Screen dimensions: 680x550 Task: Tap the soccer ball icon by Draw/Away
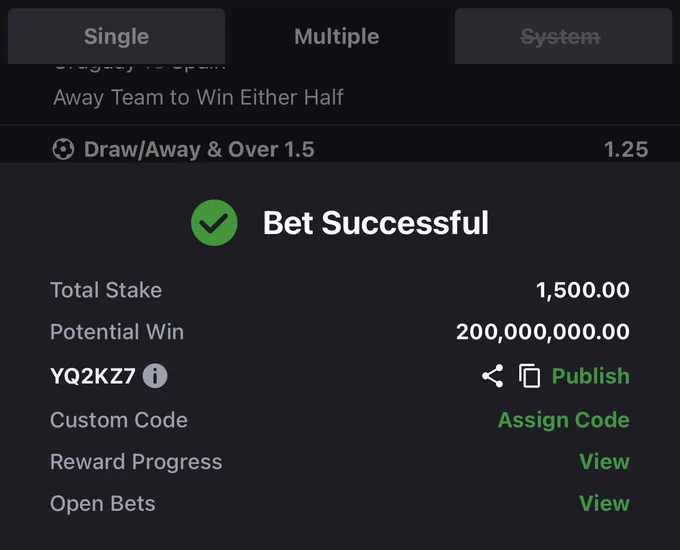coord(63,149)
